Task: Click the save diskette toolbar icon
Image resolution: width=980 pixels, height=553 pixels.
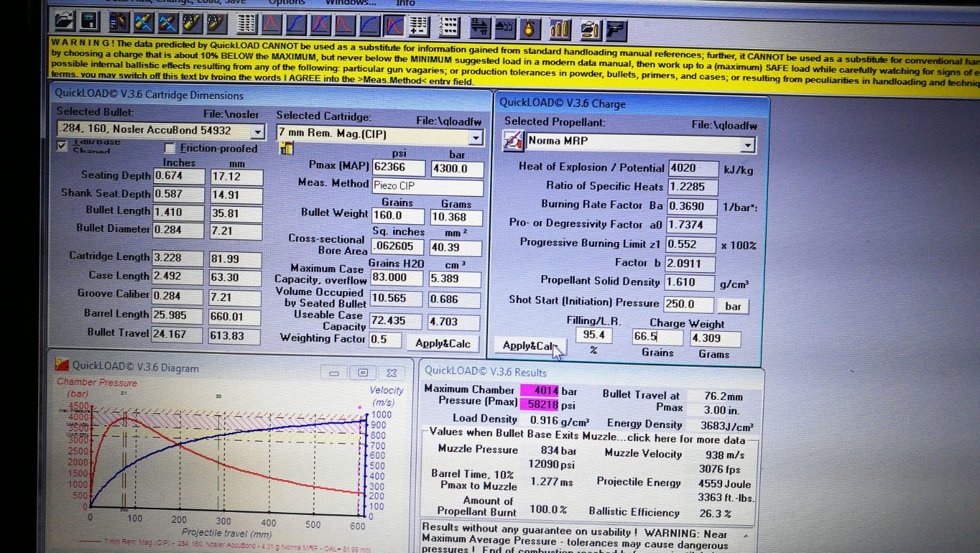Action: [89, 21]
